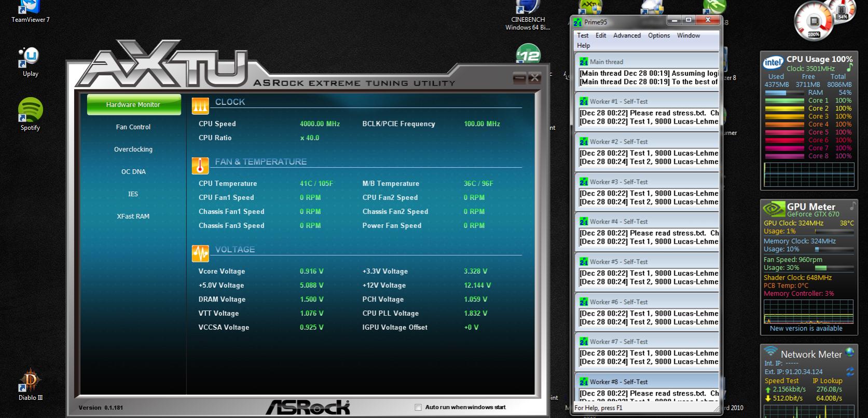Click IP Lookup link in Network Meter

coord(828,381)
